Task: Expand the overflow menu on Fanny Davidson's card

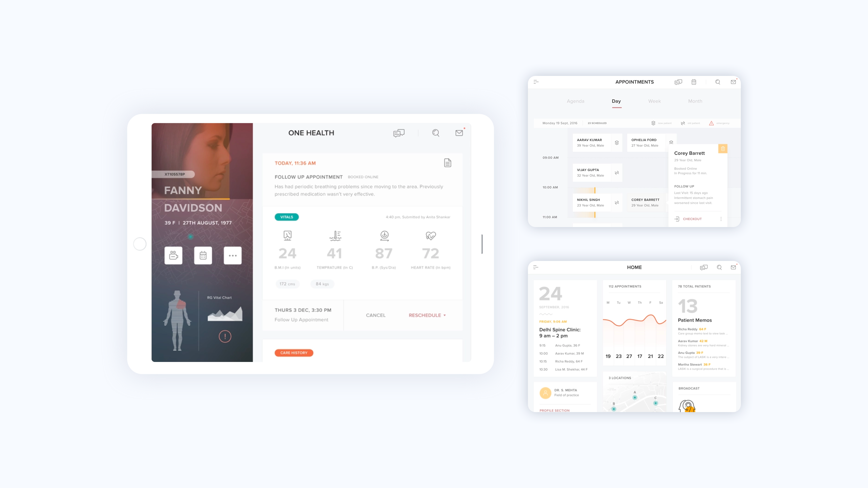Action: click(233, 255)
